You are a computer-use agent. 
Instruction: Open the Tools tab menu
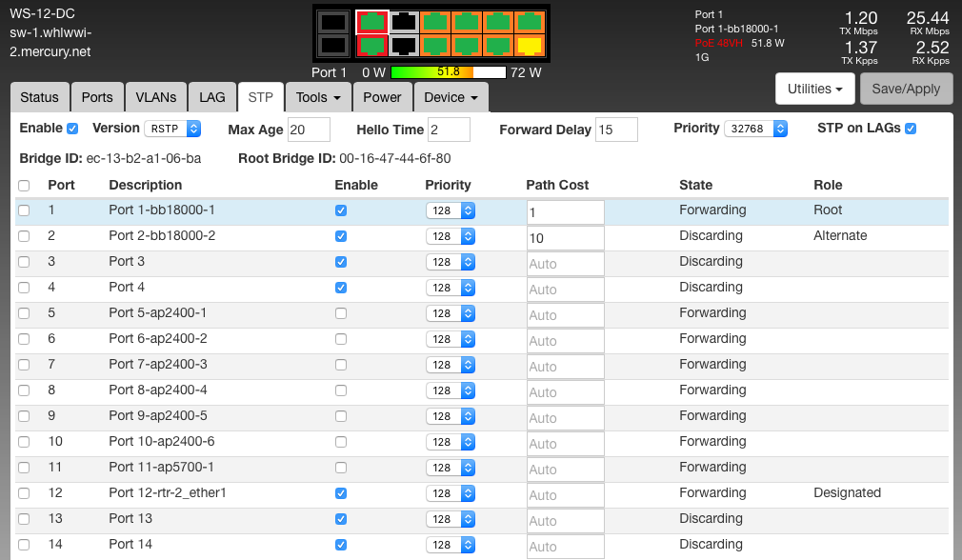tap(318, 97)
